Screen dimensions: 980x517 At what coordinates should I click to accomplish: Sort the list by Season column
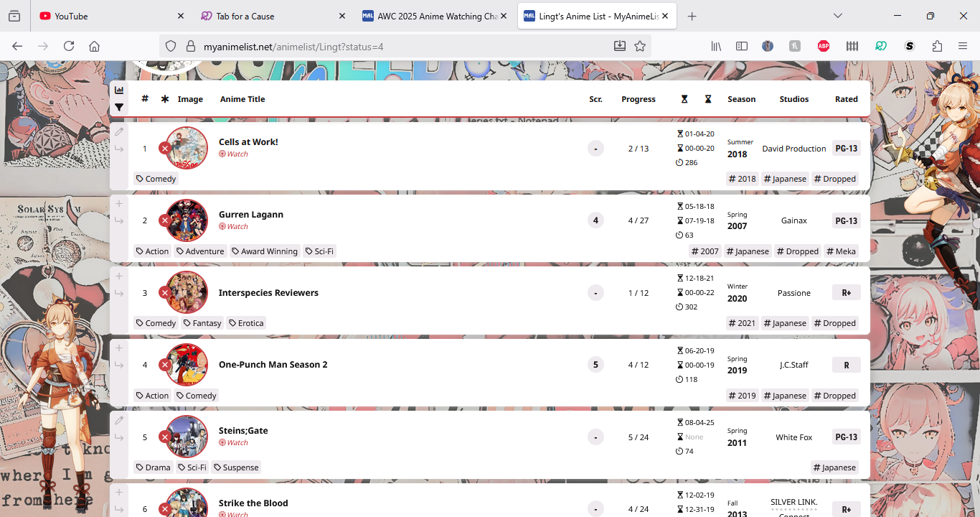[x=741, y=99]
